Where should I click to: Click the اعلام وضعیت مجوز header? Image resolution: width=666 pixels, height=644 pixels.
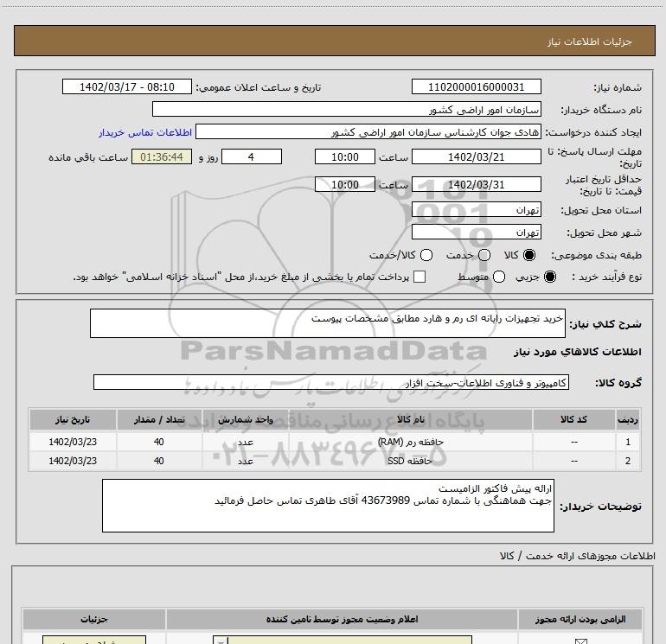pyautogui.click(x=342, y=620)
